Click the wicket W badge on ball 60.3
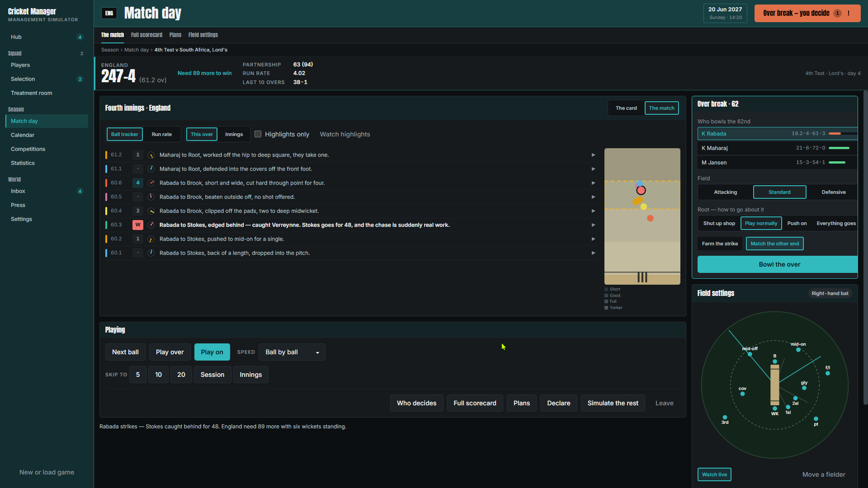This screenshot has width=868, height=488. [x=138, y=225]
